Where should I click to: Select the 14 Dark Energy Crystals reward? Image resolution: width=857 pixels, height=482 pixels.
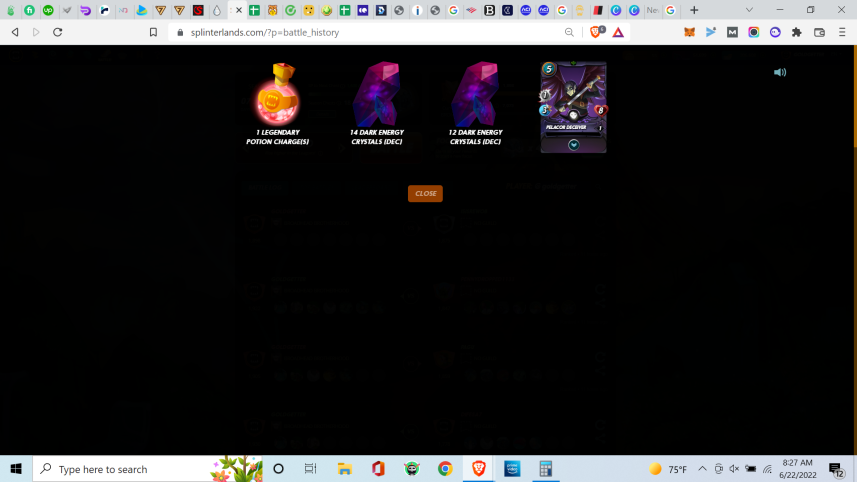(x=377, y=104)
